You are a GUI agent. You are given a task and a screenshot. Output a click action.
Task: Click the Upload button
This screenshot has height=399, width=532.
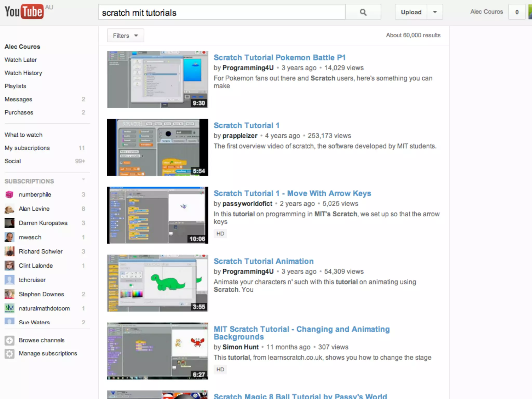click(411, 12)
